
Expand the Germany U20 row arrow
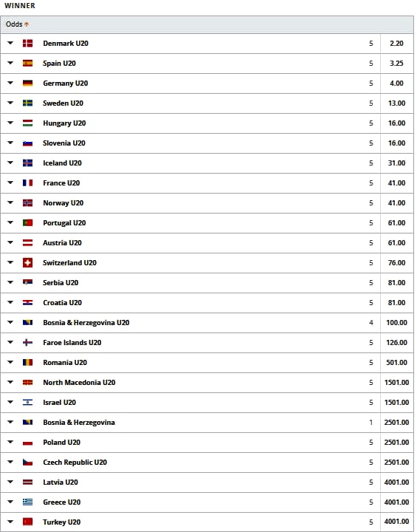pos(10,83)
